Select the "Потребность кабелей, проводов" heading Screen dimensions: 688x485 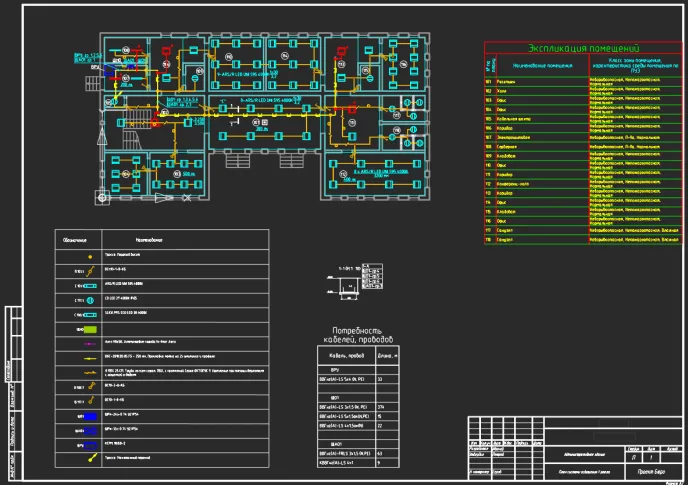click(359, 336)
